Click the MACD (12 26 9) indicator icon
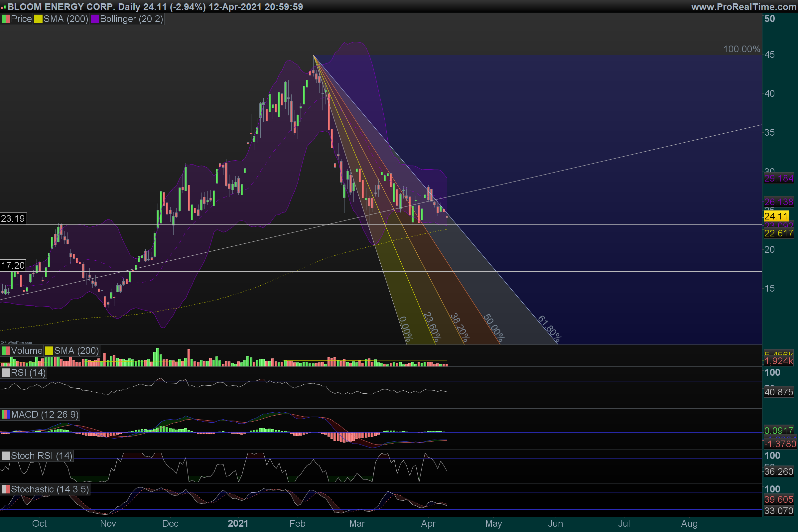798x532 pixels. coord(6,415)
